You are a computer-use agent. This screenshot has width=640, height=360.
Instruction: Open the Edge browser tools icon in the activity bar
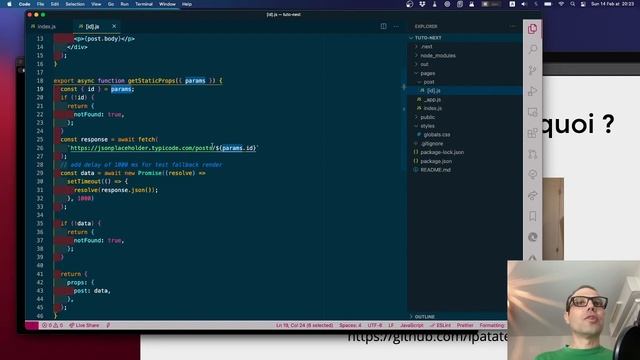tap(532, 237)
